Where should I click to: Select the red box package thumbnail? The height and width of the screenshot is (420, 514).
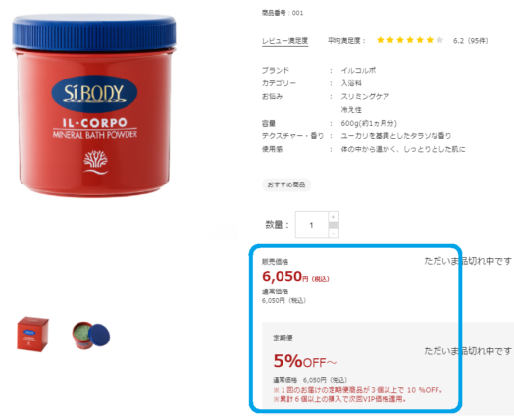pyautogui.click(x=32, y=334)
